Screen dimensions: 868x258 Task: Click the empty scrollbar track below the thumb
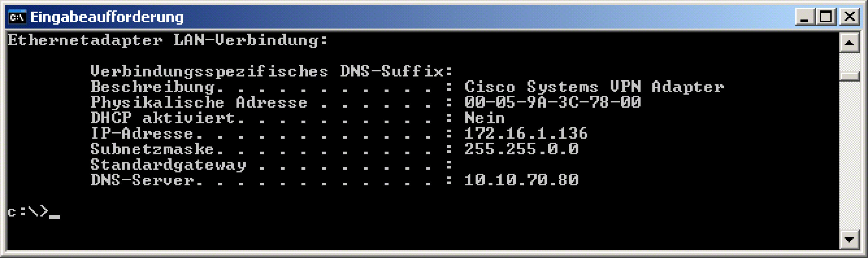click(849, 155)
